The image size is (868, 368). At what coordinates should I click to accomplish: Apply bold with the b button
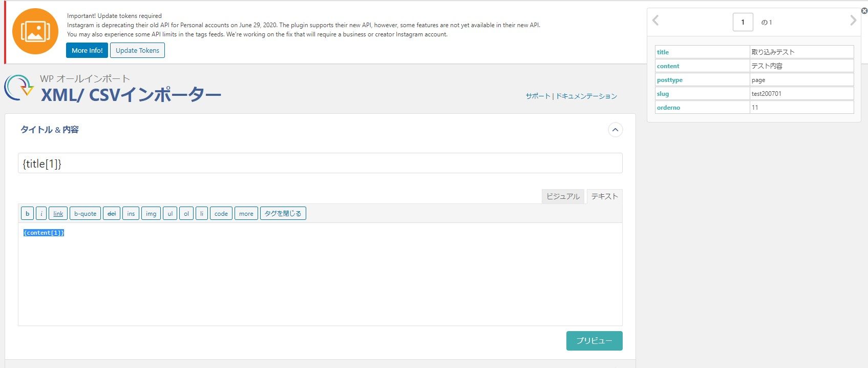point(27,213)
